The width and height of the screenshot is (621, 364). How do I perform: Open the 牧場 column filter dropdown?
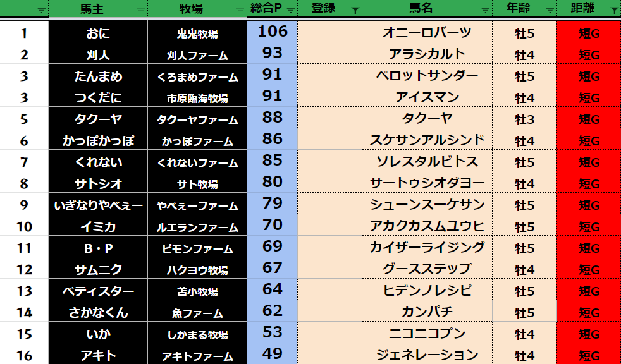240,10
